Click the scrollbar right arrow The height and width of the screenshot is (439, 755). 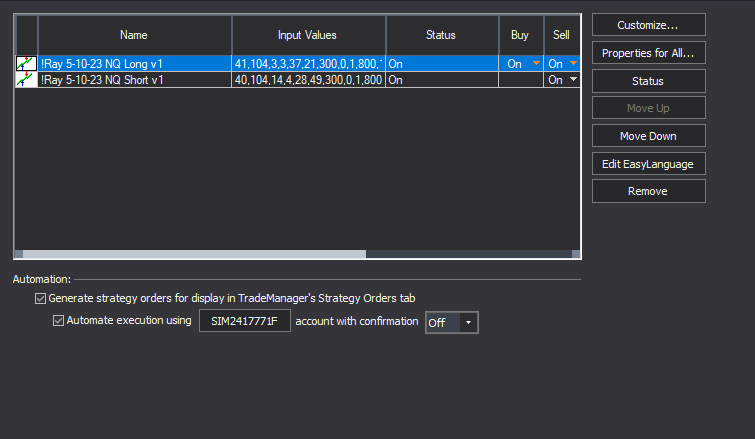coord(575,254)
